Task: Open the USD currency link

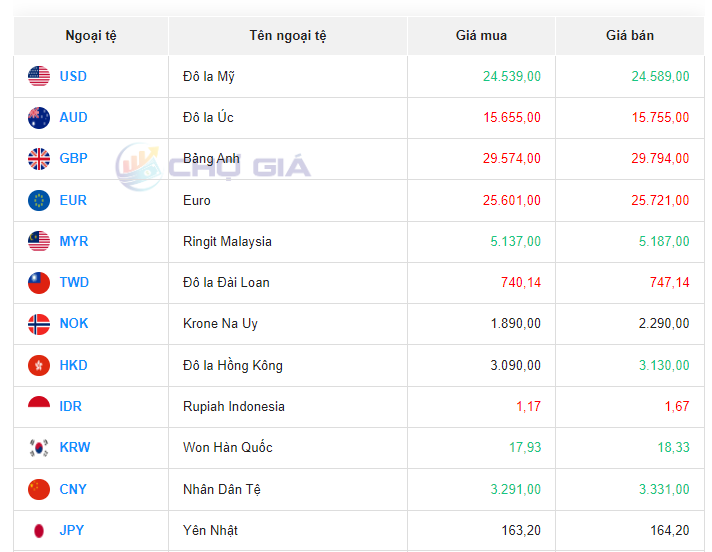Action: 73,76
